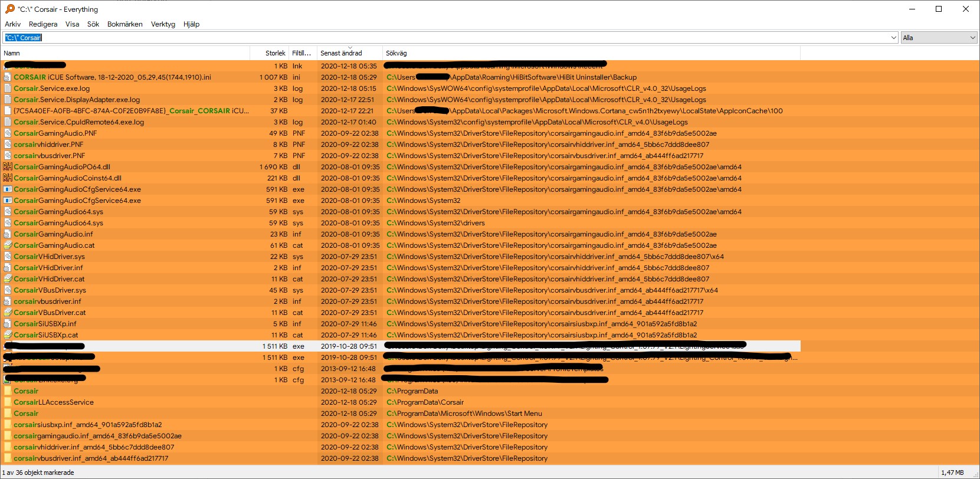Open the Bokmärken menu

coord(125,24)
